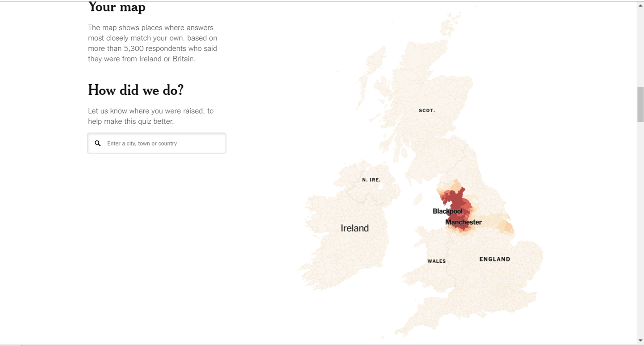Viewport: 644px width, 346px height.
Task: Click the Manchester label on the map
Action: [463, 222]
